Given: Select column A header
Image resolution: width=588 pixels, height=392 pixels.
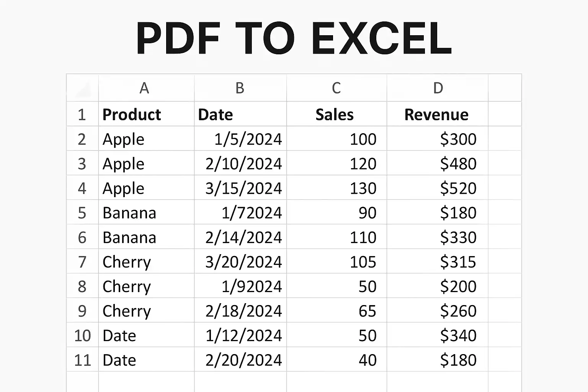Looking at the screenshot, I should pos(146,88).
